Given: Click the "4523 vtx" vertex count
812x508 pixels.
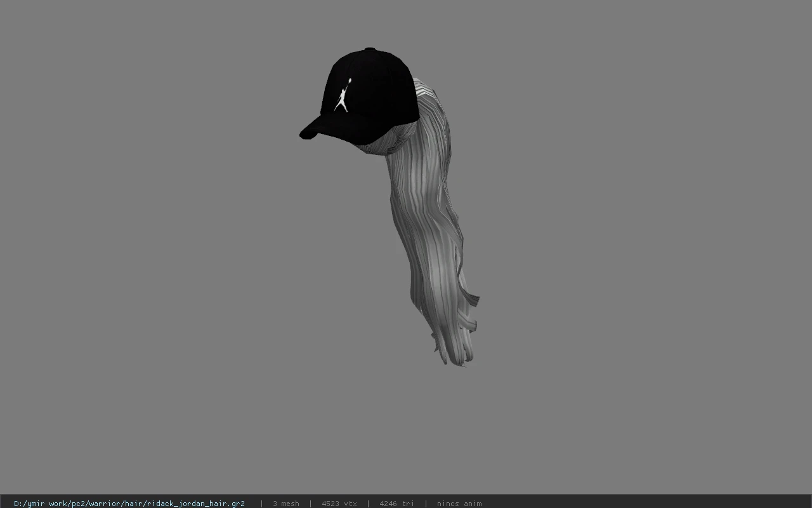Looking at the screenshot, I should [x=339, y=504].
